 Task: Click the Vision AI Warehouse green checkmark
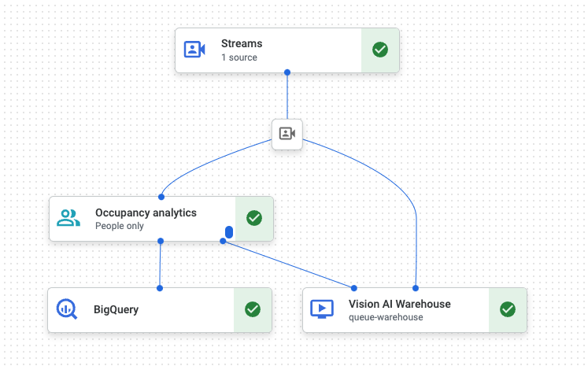(x=508, y=309)
